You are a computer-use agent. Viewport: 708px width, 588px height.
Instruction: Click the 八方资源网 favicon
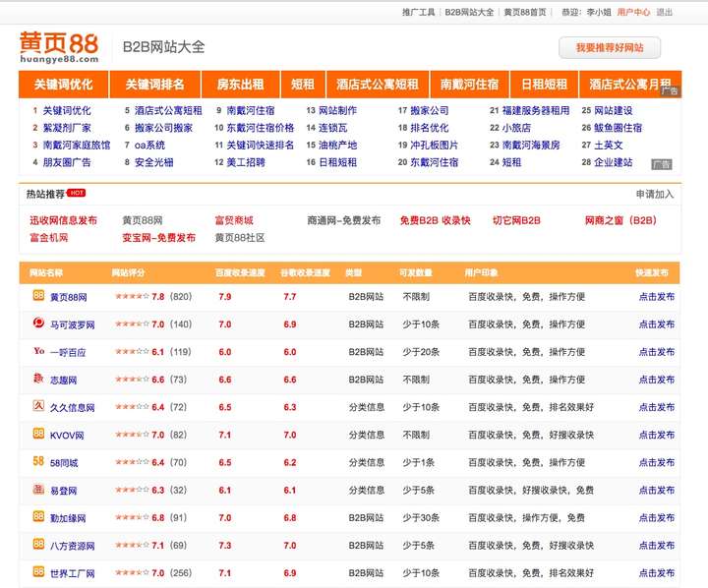pos(38,544)
